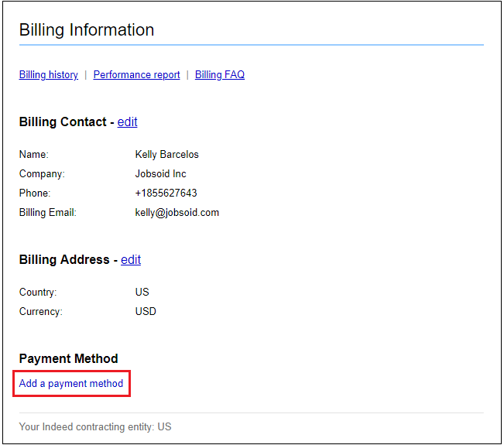Click Add a payment method

71,383
